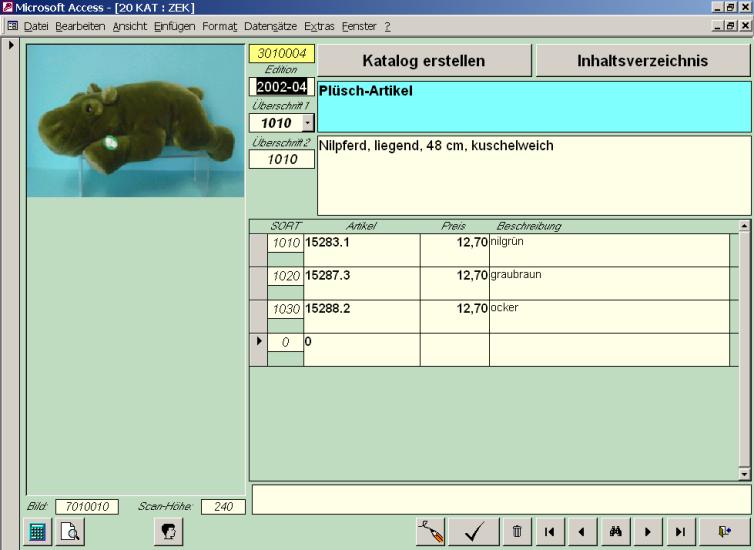Jump to the first record
The height and width of the screenshot is (550, 754).
coord(549,532)
